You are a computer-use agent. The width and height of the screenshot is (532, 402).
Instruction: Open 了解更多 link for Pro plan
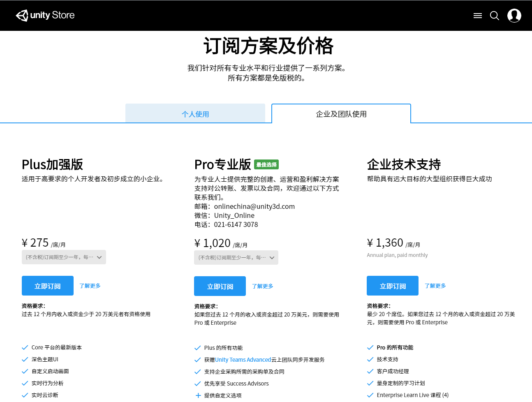pos(263,286)
